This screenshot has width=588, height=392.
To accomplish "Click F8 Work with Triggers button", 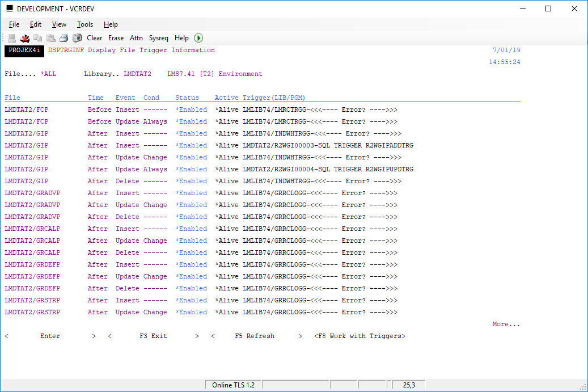I will coord(359,336).
